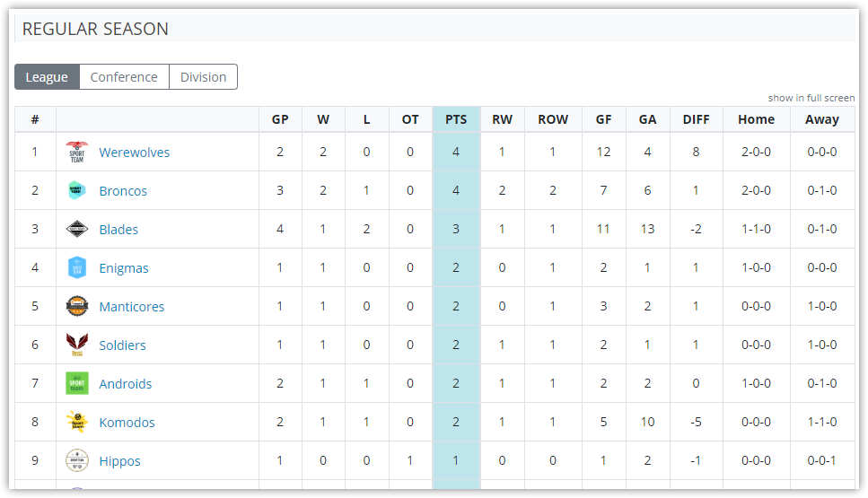This screenshot has width=868, height=498.
Task: Click the Hippos circular logo
Action: (x=77, y=460)
